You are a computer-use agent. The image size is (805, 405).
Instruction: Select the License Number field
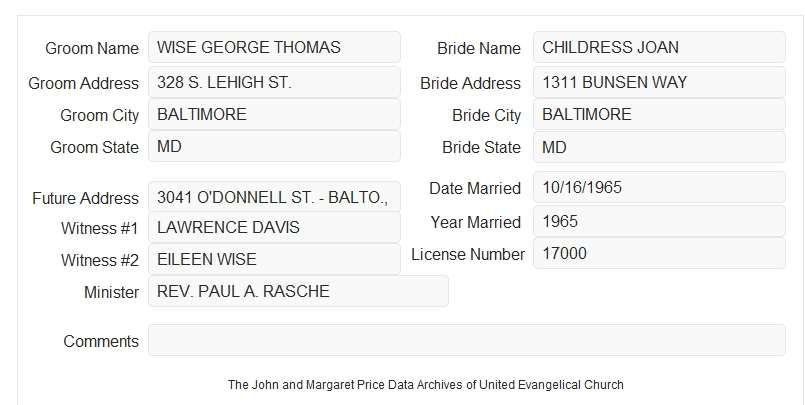pyautogui.click(x=659, y=253)
